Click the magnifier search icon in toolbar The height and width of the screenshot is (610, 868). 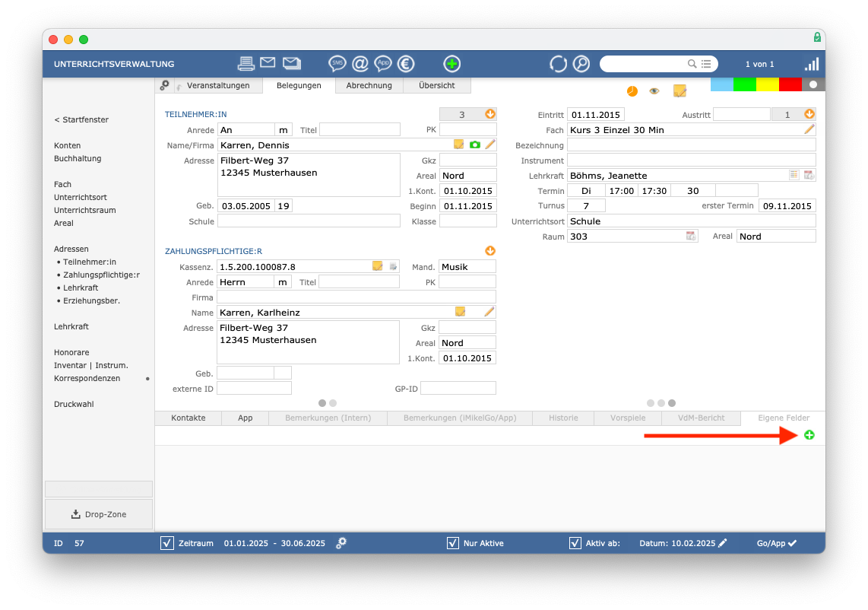(x=581, y=64)
